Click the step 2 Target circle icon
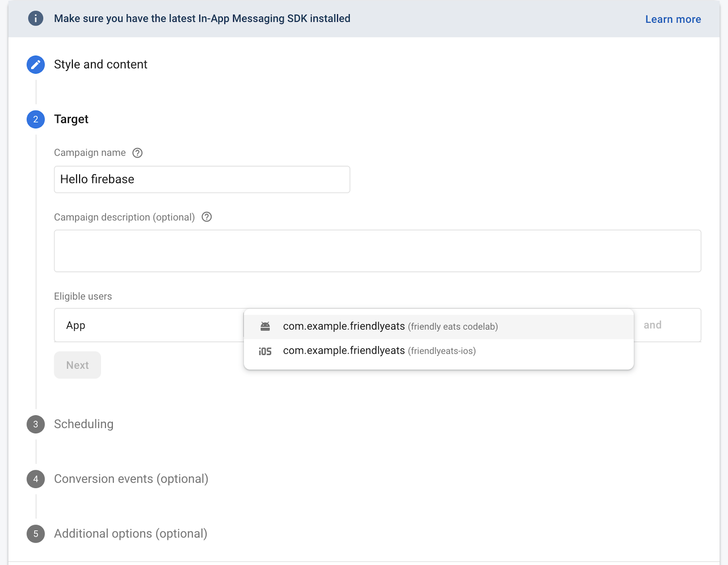The image size is (728, 565). point(35,119)
